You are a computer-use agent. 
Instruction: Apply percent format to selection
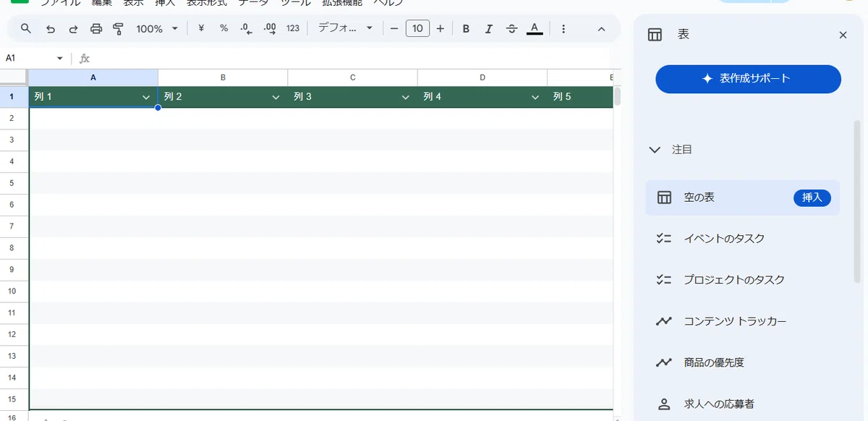tap(224, 29)
